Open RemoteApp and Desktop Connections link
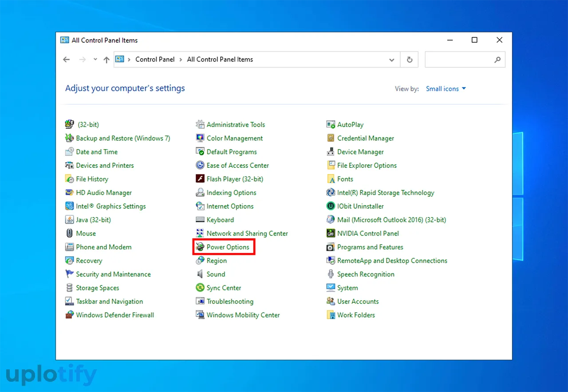This screenshot has width=568, height=392. [392, 261]
